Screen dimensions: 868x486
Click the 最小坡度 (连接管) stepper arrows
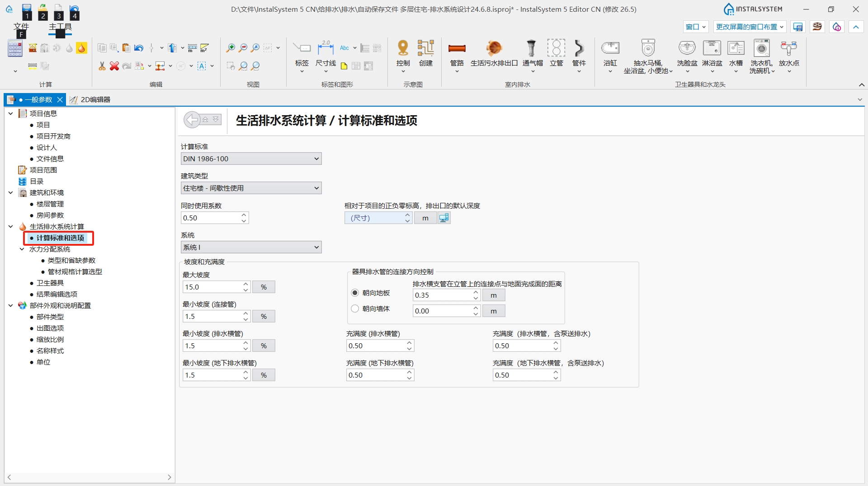245,316
